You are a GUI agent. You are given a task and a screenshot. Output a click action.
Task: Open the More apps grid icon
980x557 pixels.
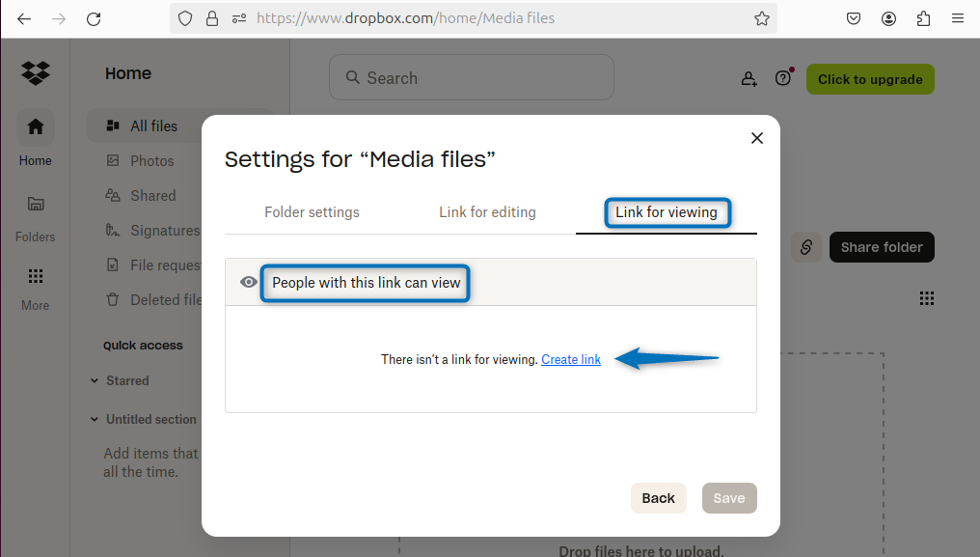[36, 277]
